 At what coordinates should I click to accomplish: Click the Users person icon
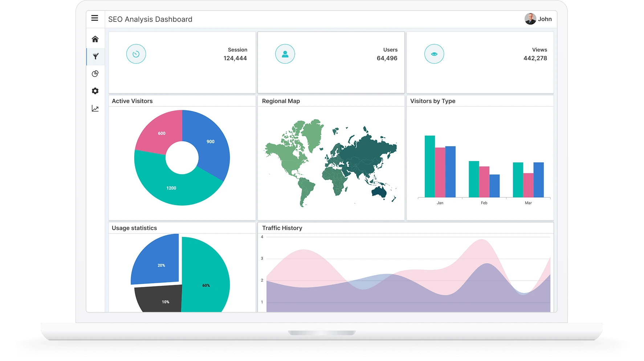pos(285,53)
